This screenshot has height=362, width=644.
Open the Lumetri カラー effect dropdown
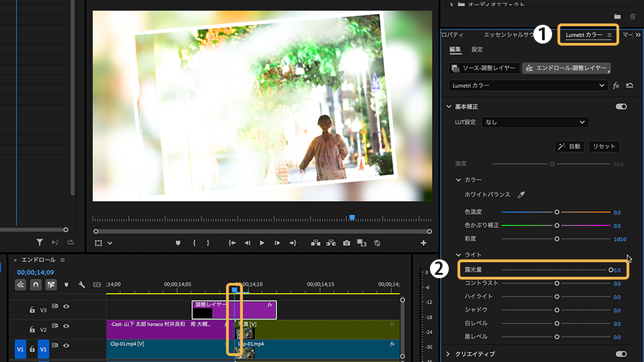point(529,86)
